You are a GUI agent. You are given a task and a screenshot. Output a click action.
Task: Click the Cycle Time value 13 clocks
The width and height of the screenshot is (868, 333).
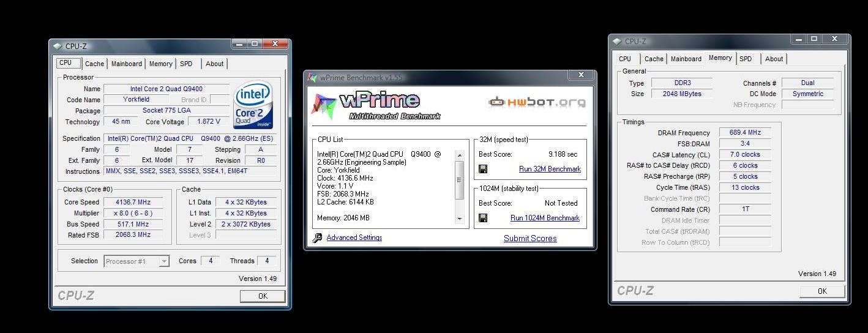pos(745,187)
